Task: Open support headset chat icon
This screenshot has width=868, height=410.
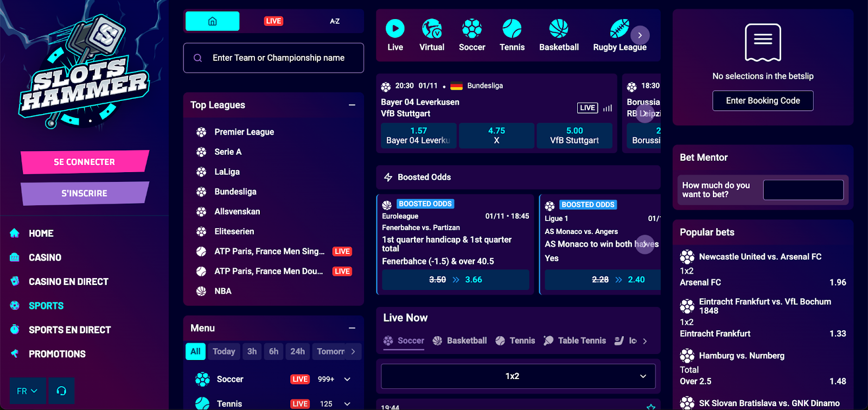Action: 61,391
